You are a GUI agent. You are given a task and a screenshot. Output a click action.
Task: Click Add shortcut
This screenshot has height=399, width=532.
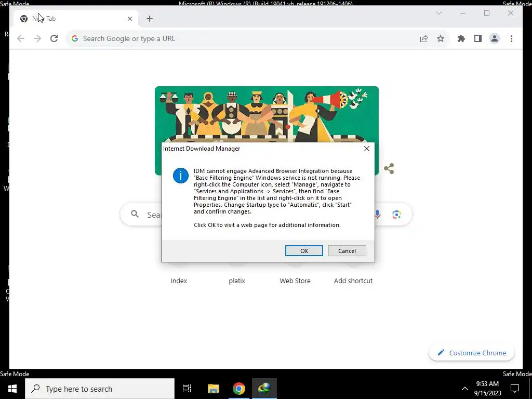pyautogui.click(x=353, y=281)
